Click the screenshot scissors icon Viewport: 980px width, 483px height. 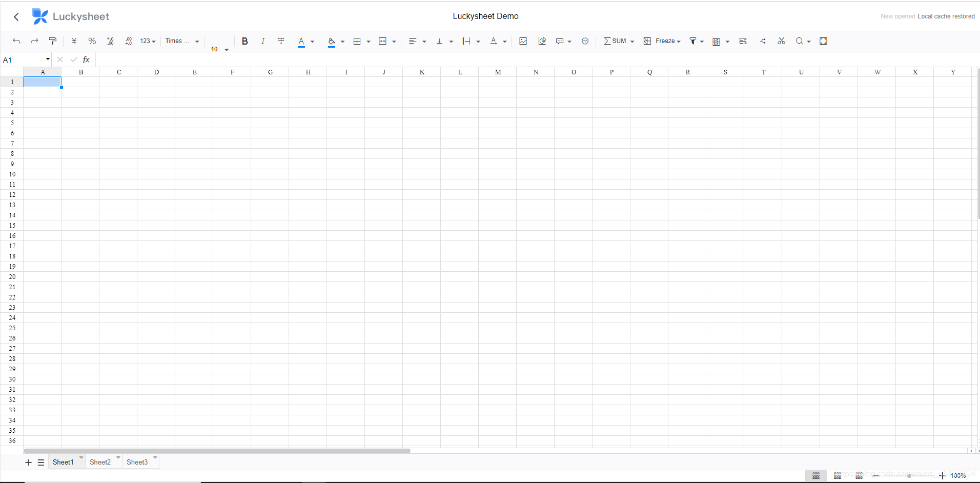781,41
